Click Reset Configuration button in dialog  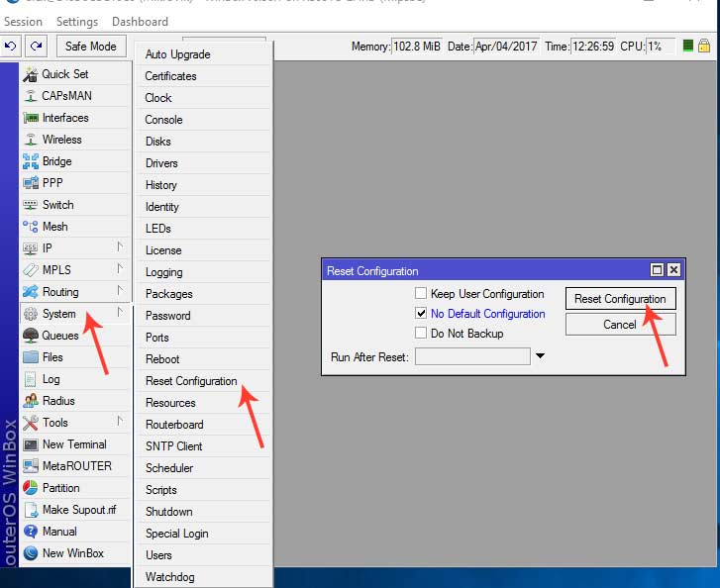point(620,299)
